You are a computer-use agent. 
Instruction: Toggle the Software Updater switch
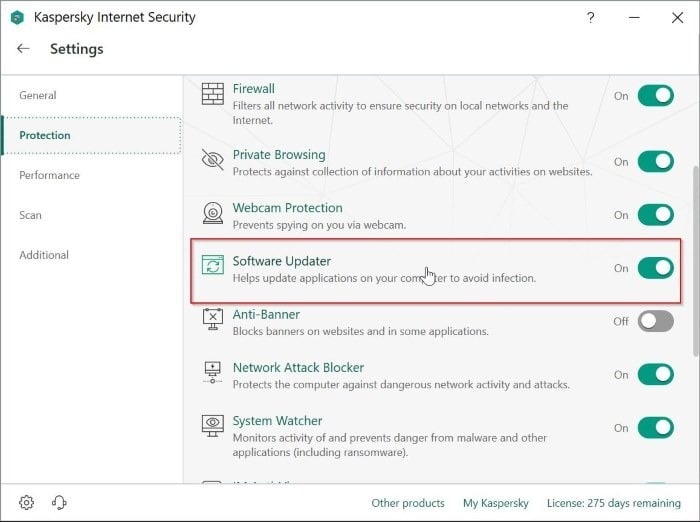coord(655,268)
